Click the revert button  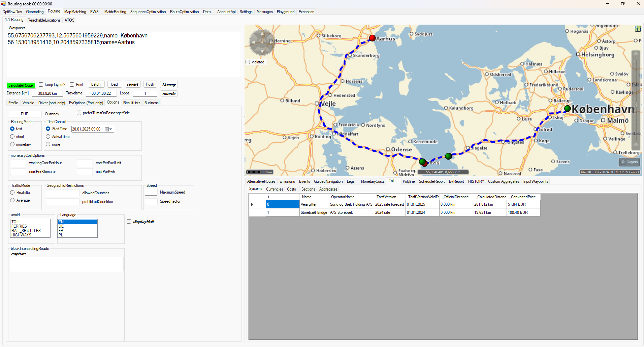(x=132, y=84)
